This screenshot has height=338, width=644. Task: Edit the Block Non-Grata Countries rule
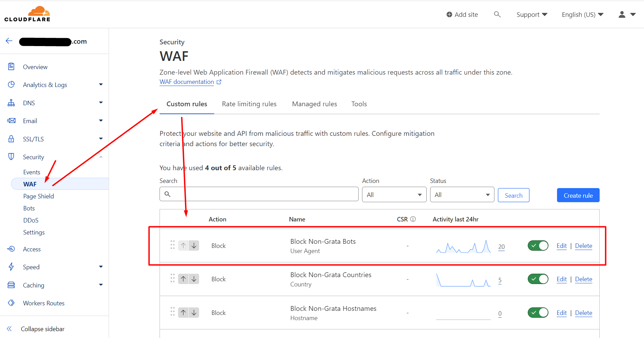pos(561,279)
